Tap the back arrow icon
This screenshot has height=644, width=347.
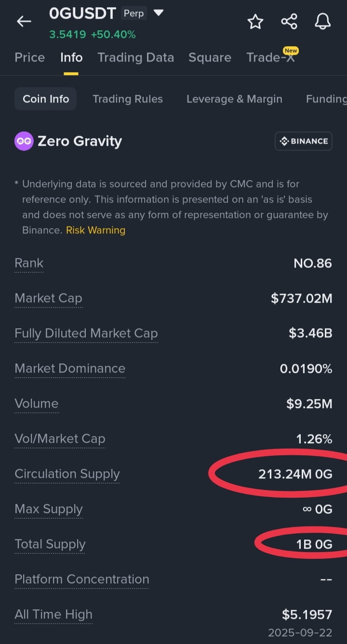[24, 21]
